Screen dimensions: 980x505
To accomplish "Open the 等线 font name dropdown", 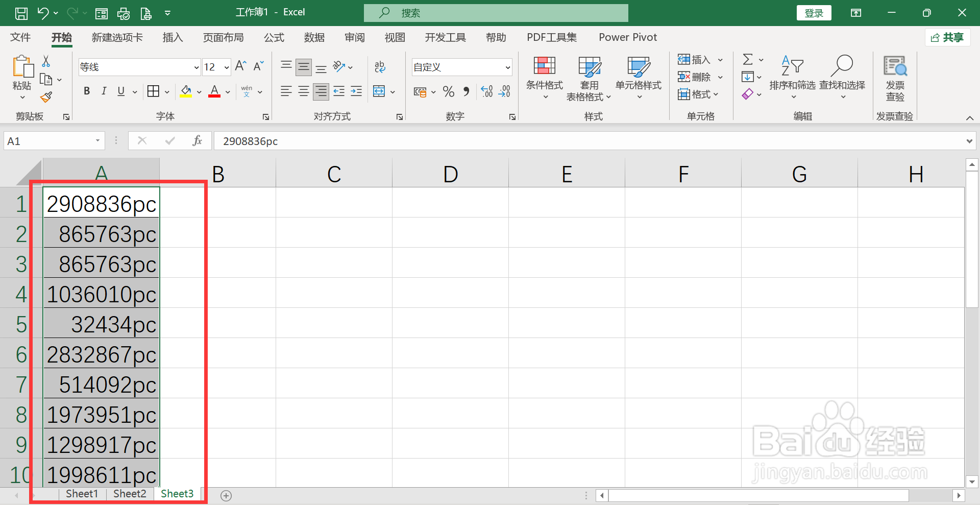I will coord(196,67).
